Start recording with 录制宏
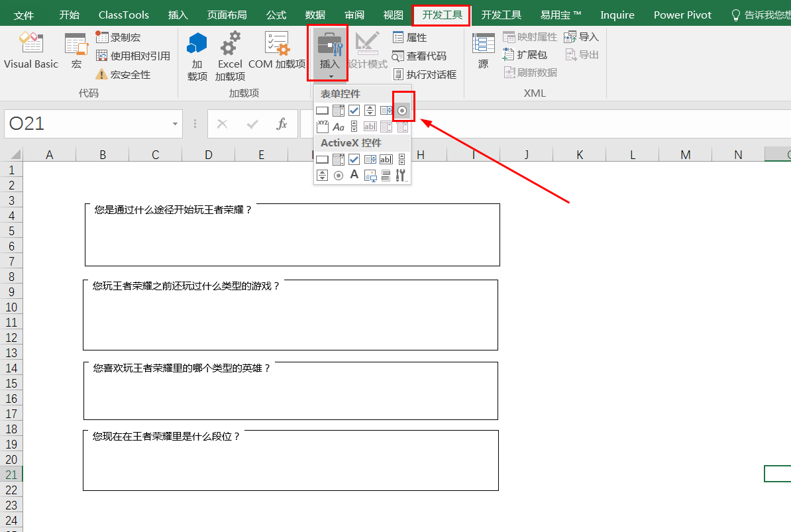 [x=118, y=37]
